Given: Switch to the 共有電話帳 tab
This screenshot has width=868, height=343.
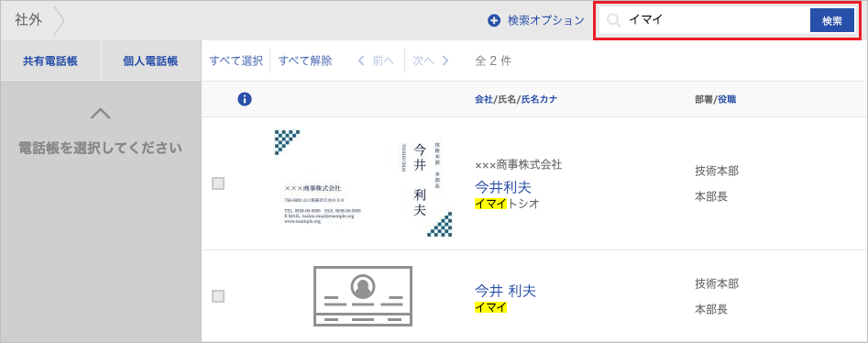Looking at the screenshot, I should coord(50,61).
